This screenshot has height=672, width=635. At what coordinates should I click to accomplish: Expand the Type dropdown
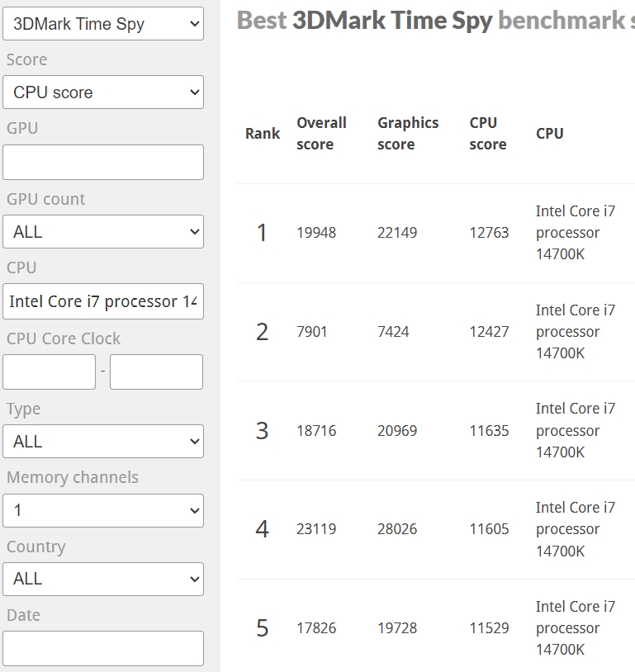tap(103, 441)
